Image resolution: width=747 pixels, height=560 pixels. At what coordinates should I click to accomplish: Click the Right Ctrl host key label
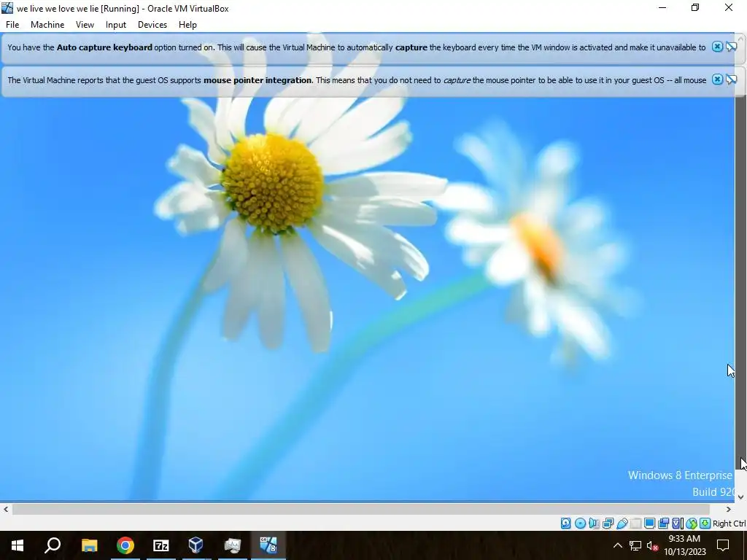point(729,524)
